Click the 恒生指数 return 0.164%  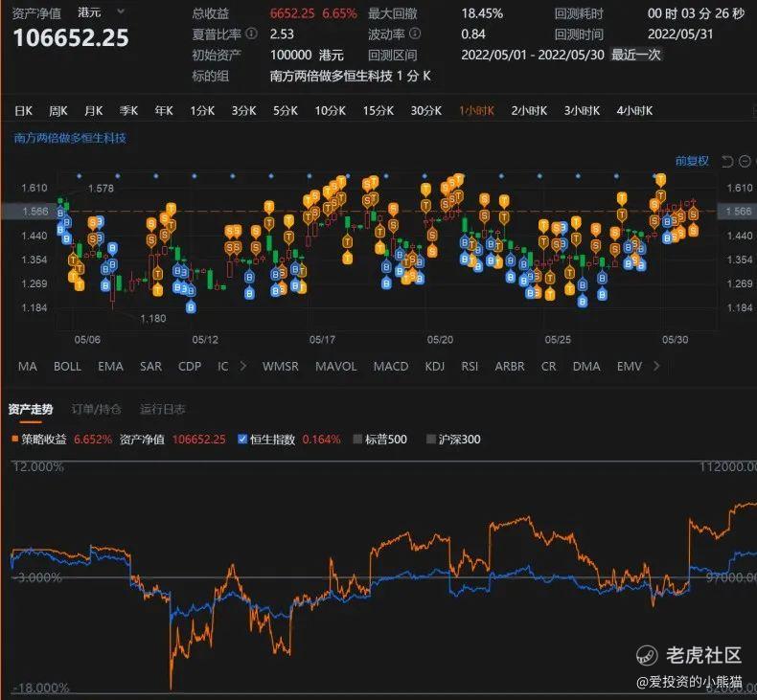(321, 439)
